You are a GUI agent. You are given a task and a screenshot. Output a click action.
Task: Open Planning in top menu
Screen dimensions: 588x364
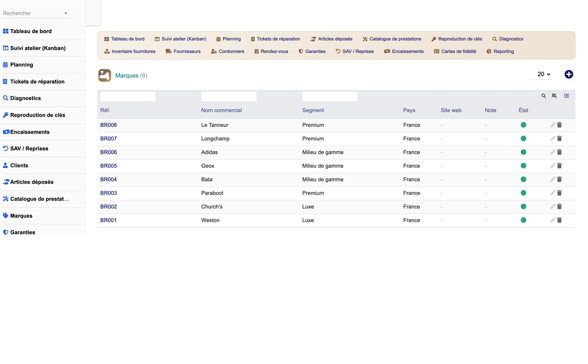tap(228, 39)
